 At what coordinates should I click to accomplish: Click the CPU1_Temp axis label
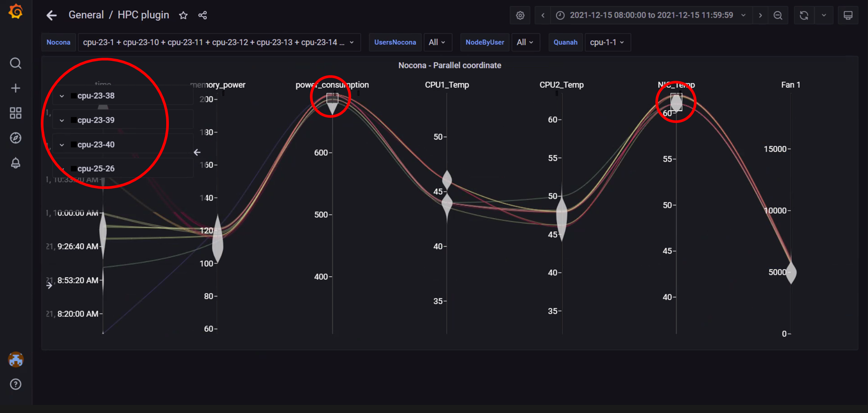pyautogui.click(x=447, y=85)
